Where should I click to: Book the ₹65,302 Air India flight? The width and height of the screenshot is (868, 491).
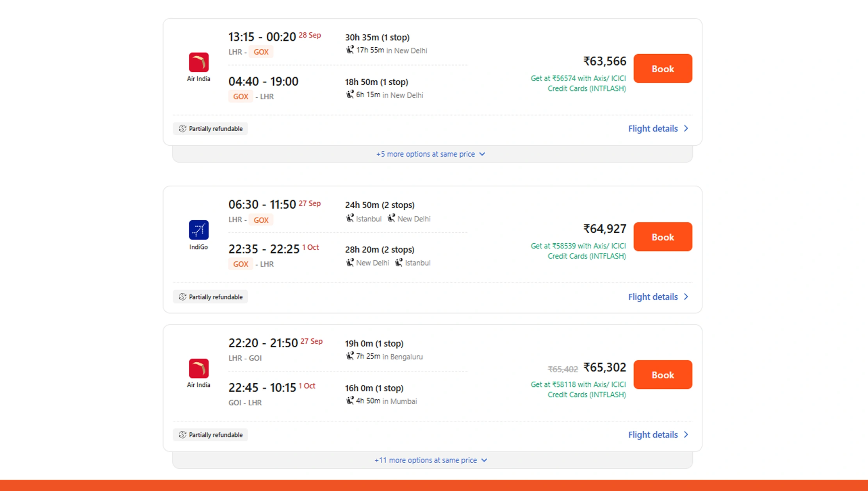coord(662,374)
